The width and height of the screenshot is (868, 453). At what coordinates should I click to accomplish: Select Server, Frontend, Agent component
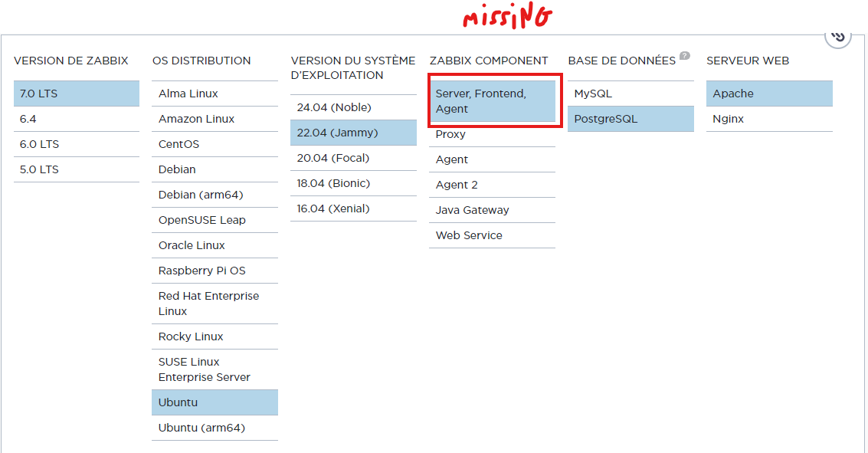point(492,101)
